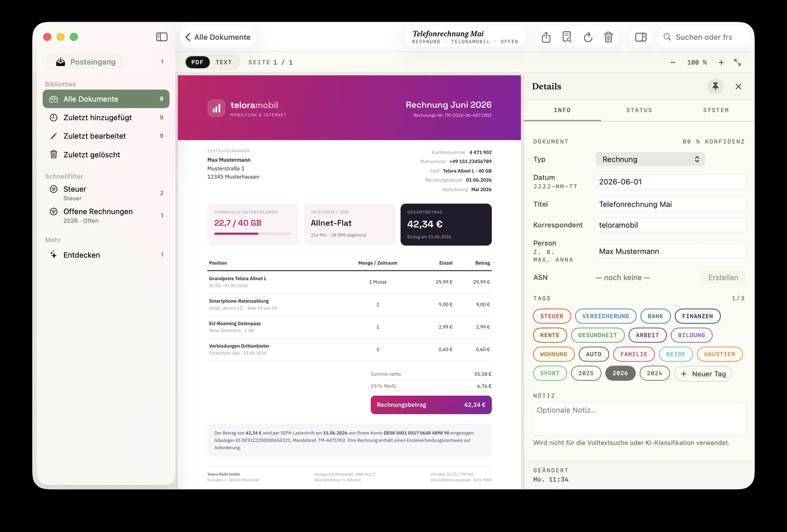Toggle the FINANZEN tag
The width and height of the screenshot is (787, 532).
pos(698,316)
